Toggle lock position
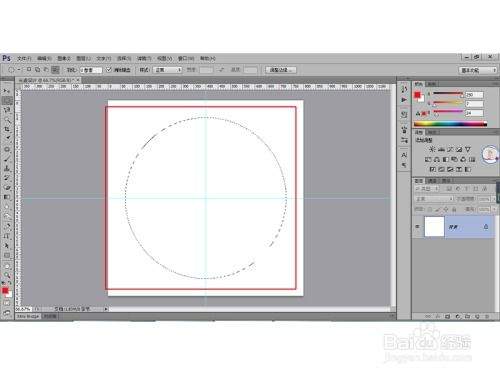The image size is (500, 375). point(446,209)
